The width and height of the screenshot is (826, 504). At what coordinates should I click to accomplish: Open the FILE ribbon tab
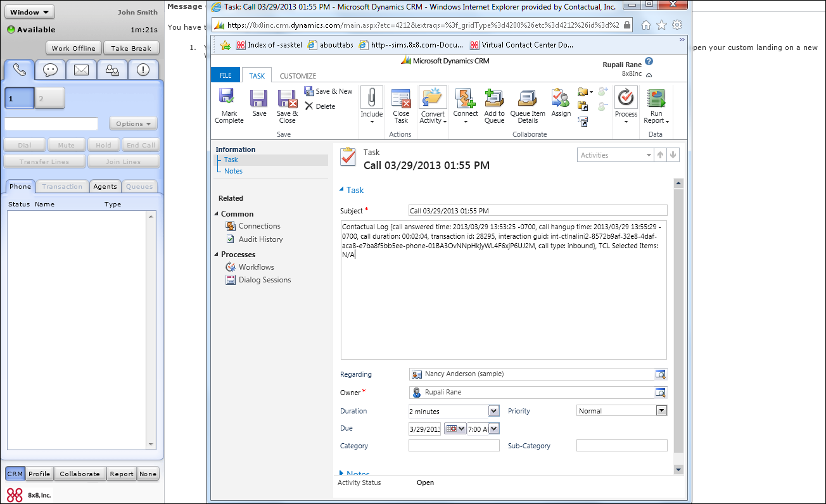click(x=226, y=76)
